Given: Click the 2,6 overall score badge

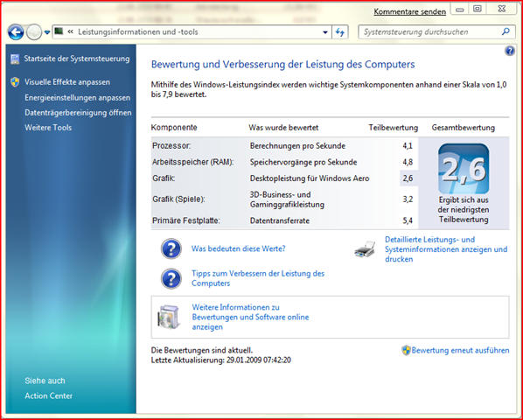Looking at the screenshot, I should (464, 169).
